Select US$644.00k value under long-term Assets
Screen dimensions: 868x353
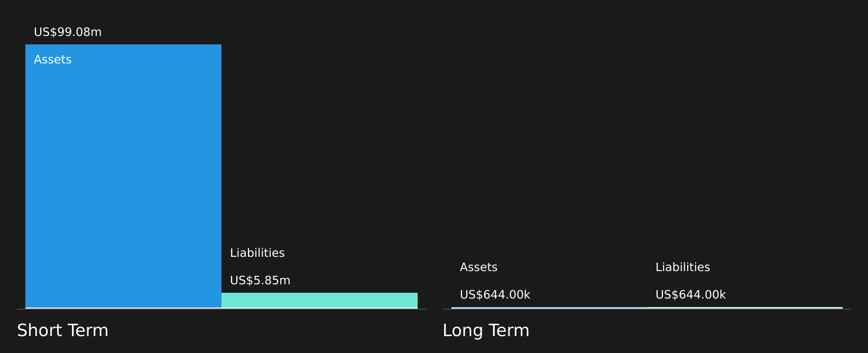click(495, 295)
